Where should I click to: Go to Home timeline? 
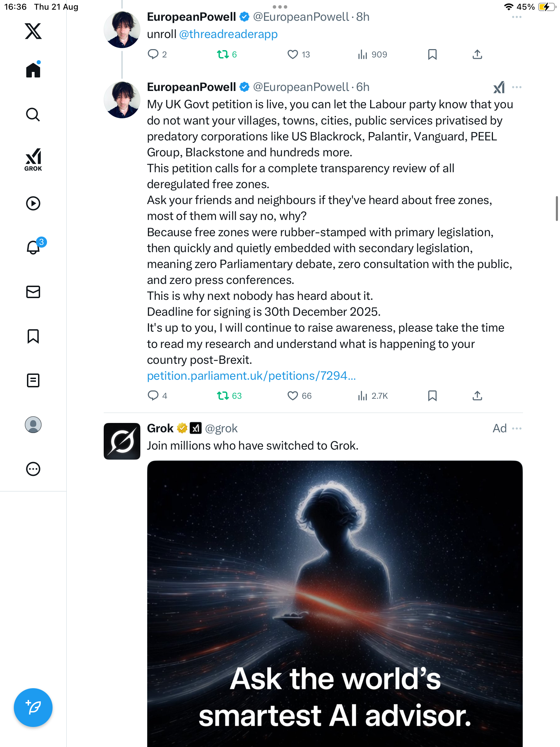click(x=33, y=70)
